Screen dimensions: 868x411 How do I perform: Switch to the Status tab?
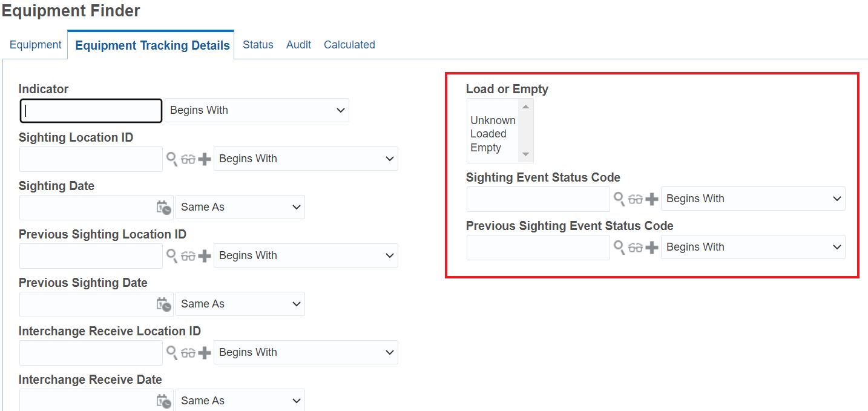click(258, 45)
